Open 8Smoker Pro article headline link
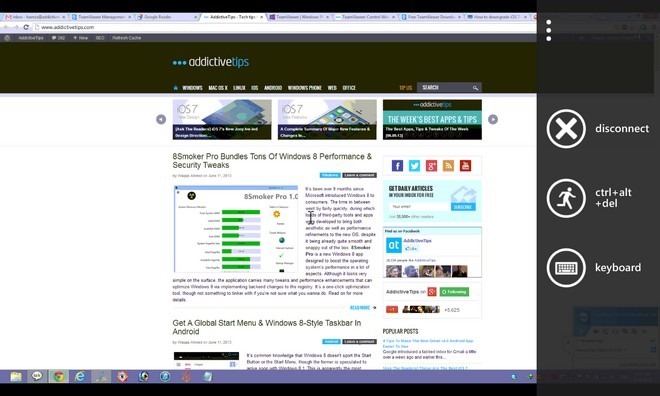 (272, 161)
